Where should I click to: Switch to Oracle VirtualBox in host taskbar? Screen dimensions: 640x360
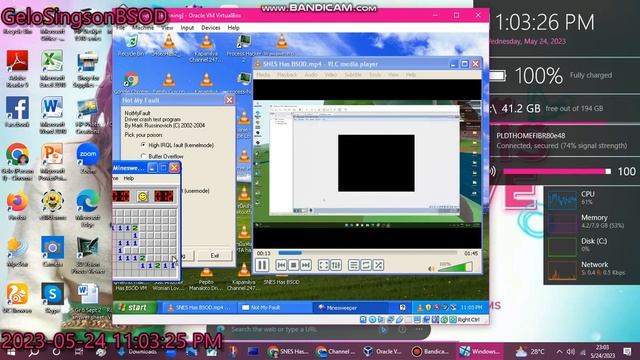(x=383, y=351)
